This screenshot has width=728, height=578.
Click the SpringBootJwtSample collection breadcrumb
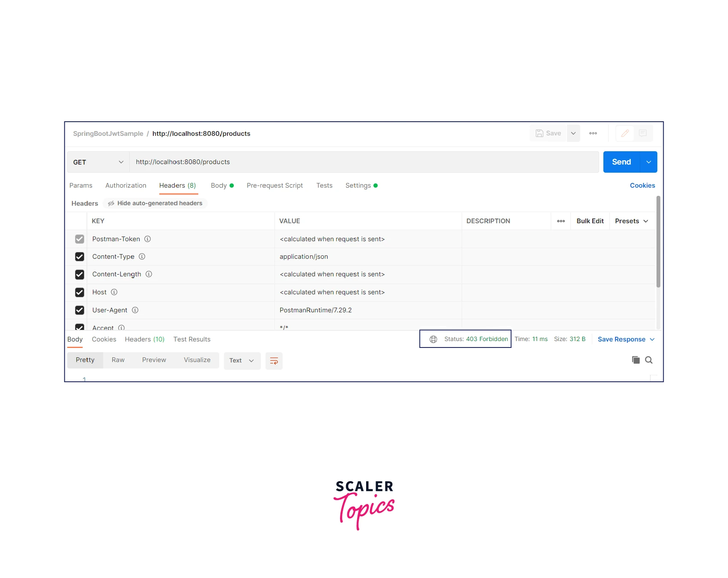[108, 134]
